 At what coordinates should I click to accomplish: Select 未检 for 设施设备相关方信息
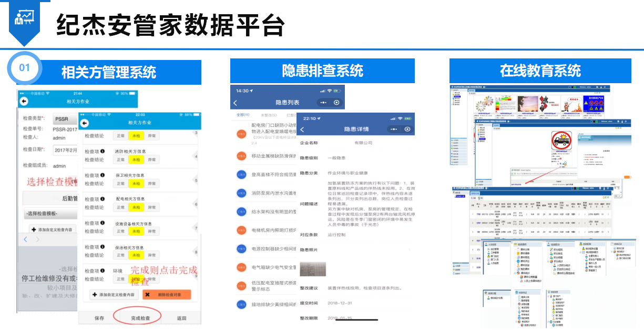pyautogui.click(x=136, y=231)
